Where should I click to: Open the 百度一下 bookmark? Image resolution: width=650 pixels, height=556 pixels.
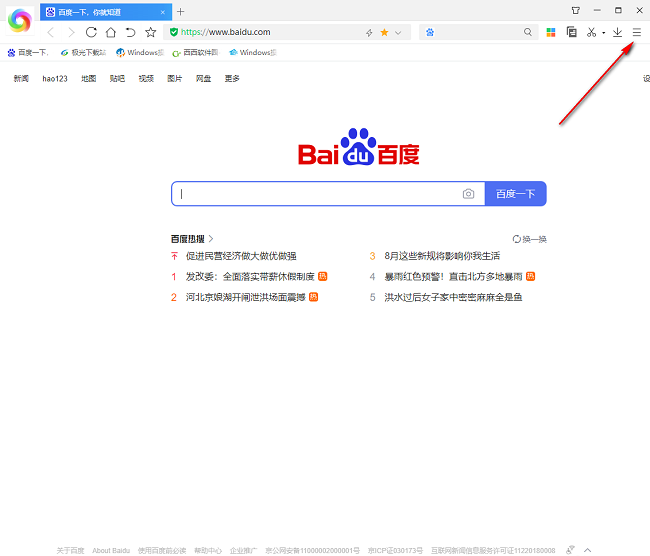point(28,53)
